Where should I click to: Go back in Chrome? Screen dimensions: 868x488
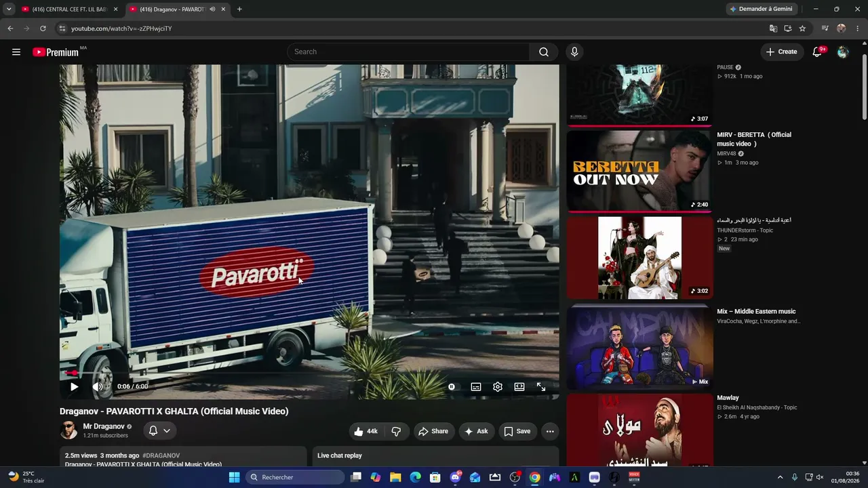(10, 28)
